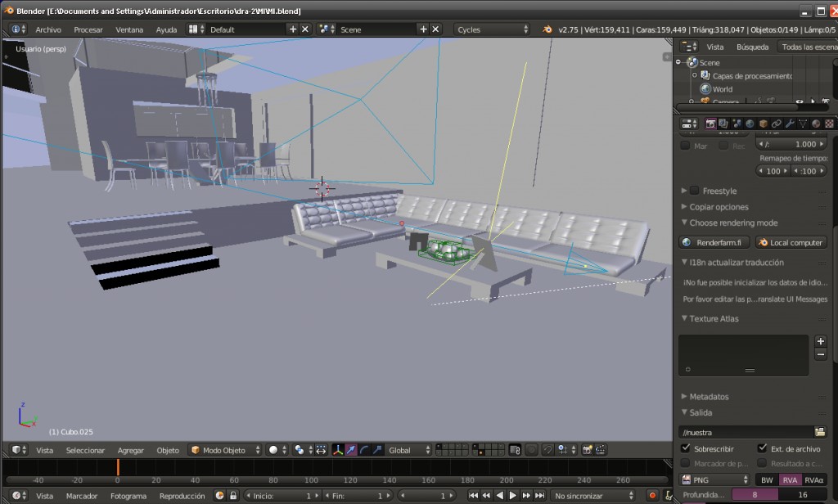Image resolution: width=838 pixels, height=504 pixels.
Task: Open the Agregar menu in 3D viewport
Action: 130,450
